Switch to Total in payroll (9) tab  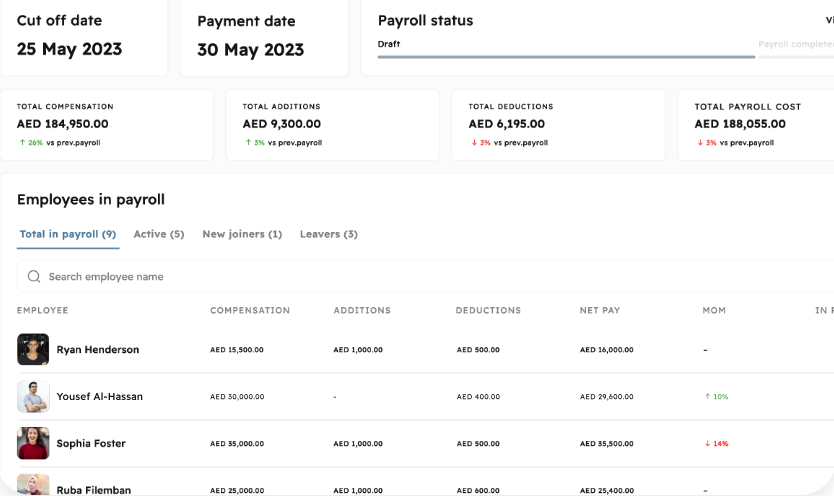point(68,234)
